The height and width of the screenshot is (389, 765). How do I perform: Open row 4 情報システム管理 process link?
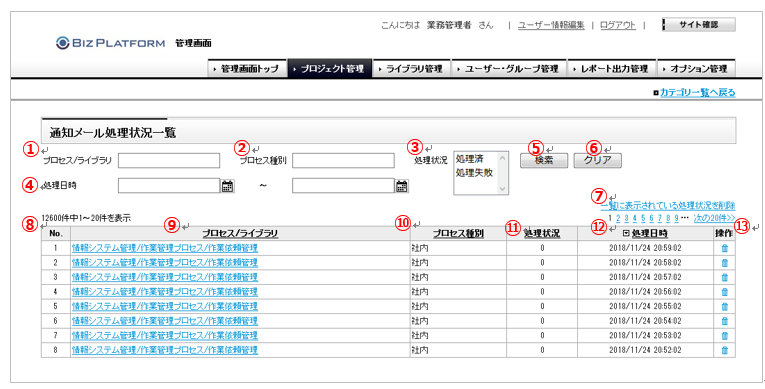click(165, 292)
